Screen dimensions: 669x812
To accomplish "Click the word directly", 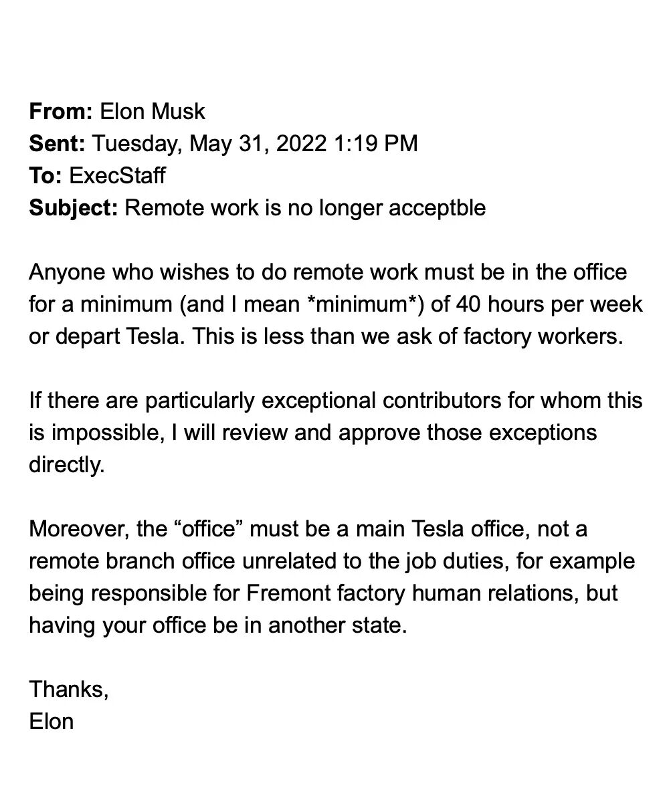I will (67, 465).
